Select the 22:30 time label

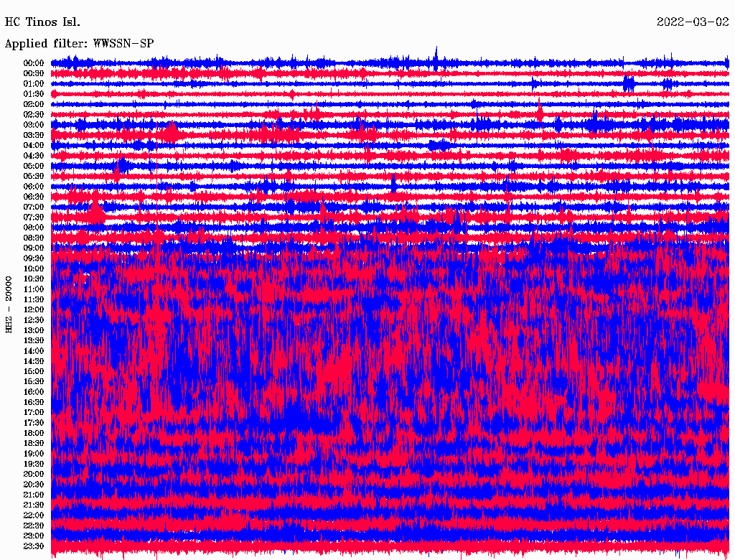point(34,526)
